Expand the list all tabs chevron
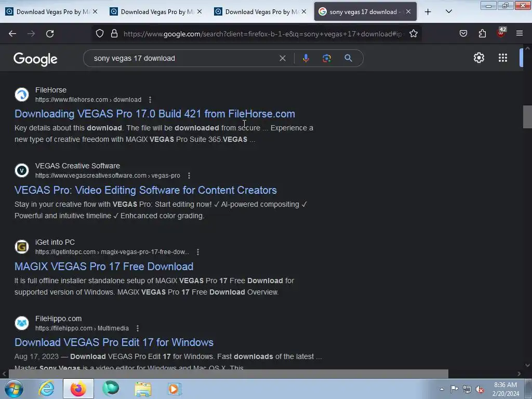 (x=448, y=12)
